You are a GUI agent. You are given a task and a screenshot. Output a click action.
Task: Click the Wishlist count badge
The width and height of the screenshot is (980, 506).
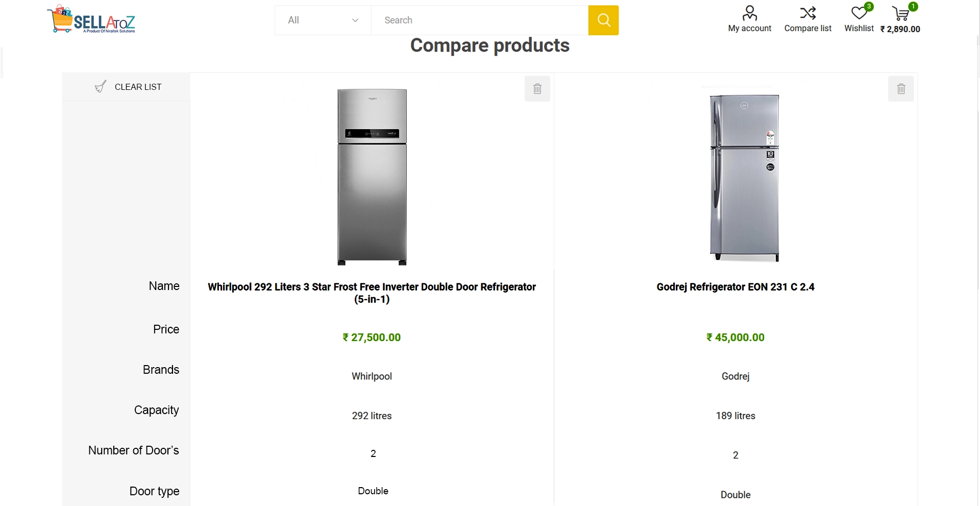point(869,7)
